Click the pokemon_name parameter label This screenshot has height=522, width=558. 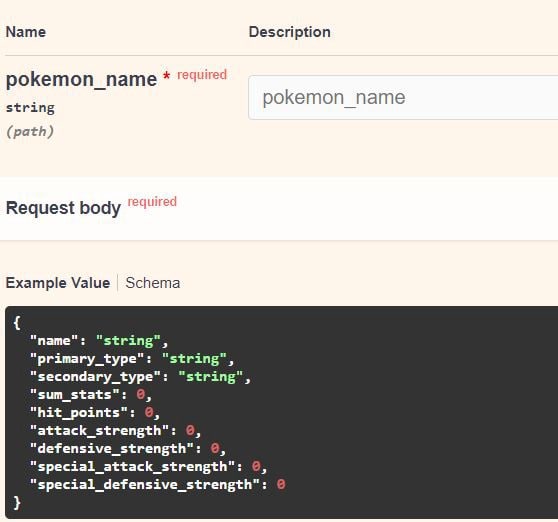pos(81,79)
